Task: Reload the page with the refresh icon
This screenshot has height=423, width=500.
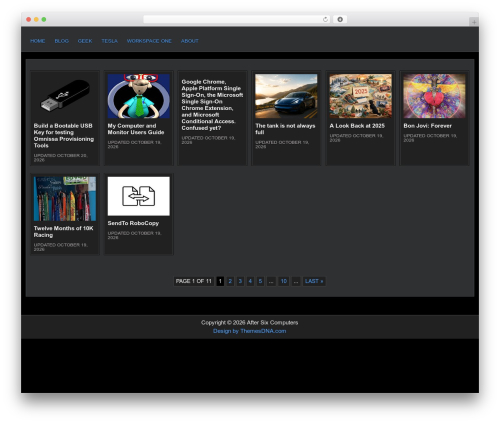Action: pos(325,20)
